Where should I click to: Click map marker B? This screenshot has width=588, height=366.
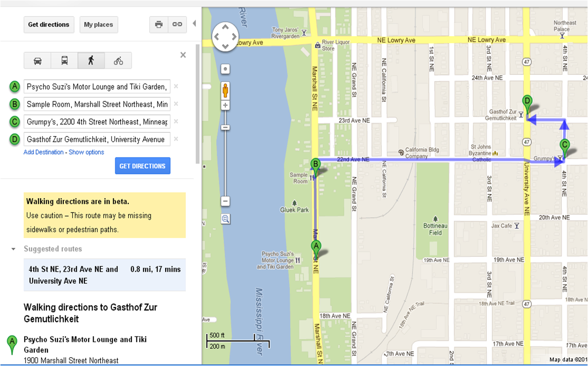[315, 167]
